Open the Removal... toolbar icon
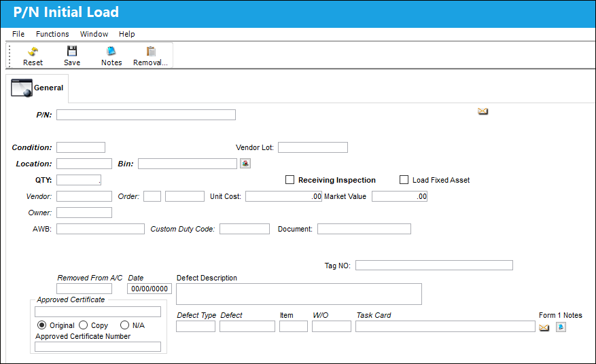 pos(151,52)
